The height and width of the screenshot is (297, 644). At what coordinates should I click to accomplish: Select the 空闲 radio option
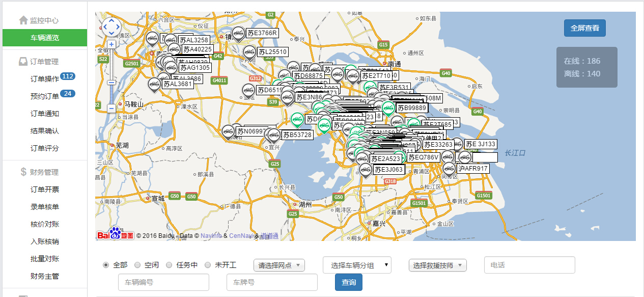click(137, 265)
